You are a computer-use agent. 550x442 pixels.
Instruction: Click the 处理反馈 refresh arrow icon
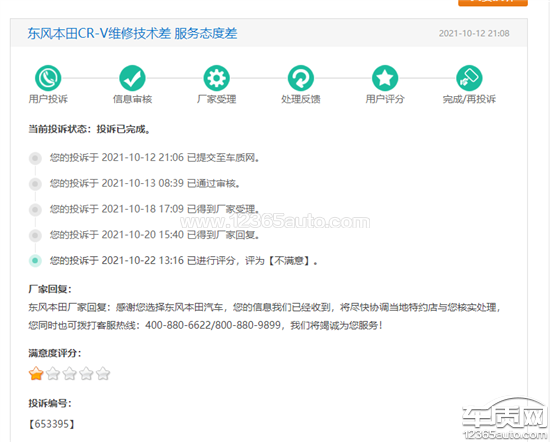pos(301,78)
